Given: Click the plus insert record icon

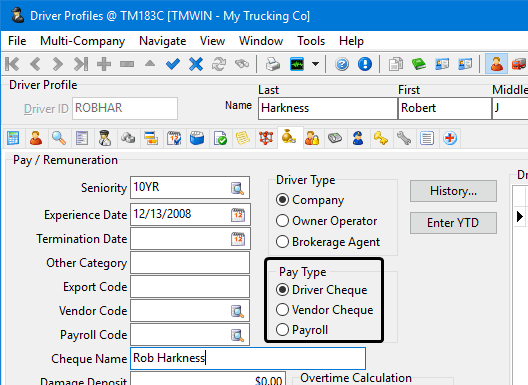Looking at the screenshot, I should [x=104, y=64].
